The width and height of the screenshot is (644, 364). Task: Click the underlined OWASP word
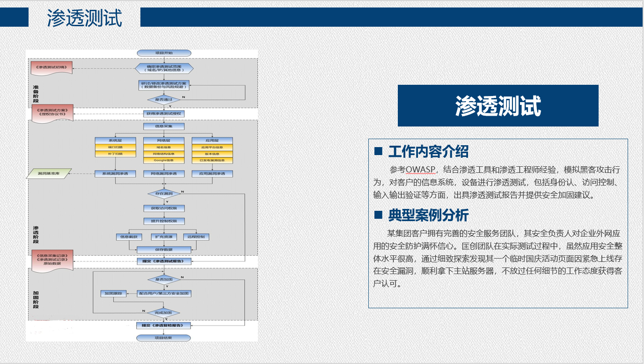point(421,169)
